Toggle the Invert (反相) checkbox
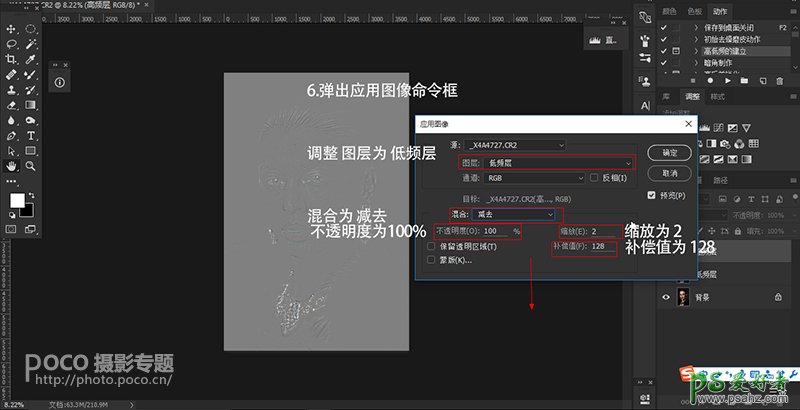Screen dimensions: 800x410 [594, 177]
